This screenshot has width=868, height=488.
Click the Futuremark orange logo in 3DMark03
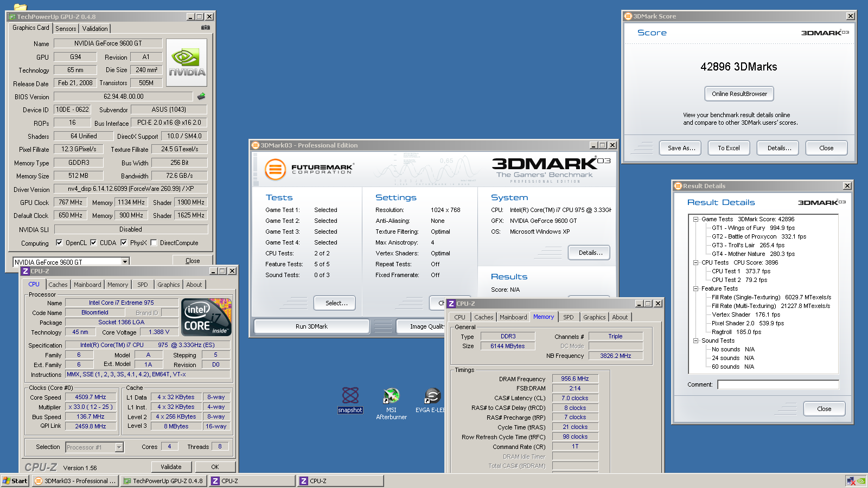(275, 170)
